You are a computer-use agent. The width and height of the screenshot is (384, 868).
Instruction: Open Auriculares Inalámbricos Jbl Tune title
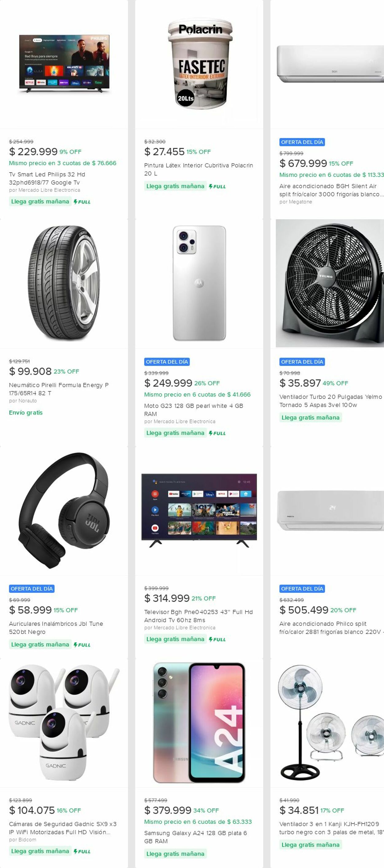tap(56, 628)
